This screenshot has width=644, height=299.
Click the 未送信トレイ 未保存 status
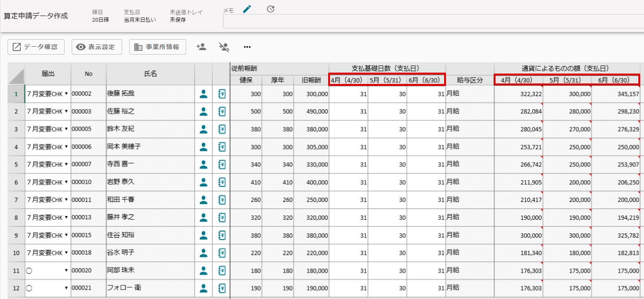click(186, 16)
